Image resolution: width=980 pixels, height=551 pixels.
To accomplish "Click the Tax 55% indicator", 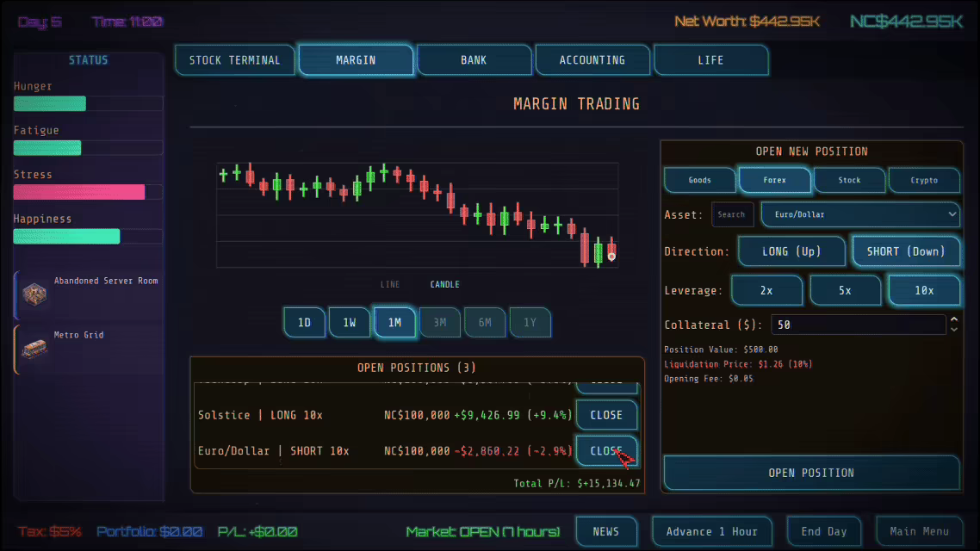I will pyautogui.click(x=50, y=532).
